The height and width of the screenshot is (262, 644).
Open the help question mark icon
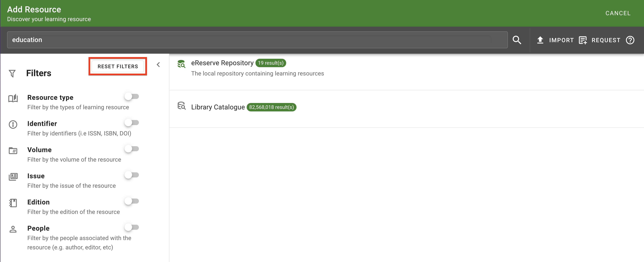630,40
